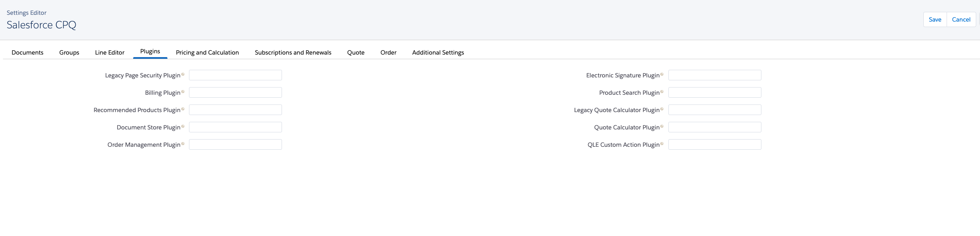Select the Salesforce CPQ page title
Viewport: 980px width, 236px height.
(x=41, y=25)
